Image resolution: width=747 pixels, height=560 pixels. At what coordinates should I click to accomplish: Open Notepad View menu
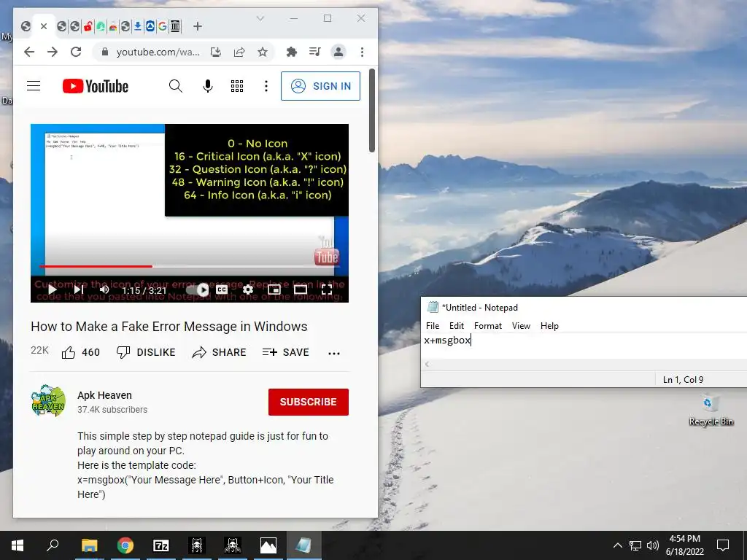pos(521,326)
